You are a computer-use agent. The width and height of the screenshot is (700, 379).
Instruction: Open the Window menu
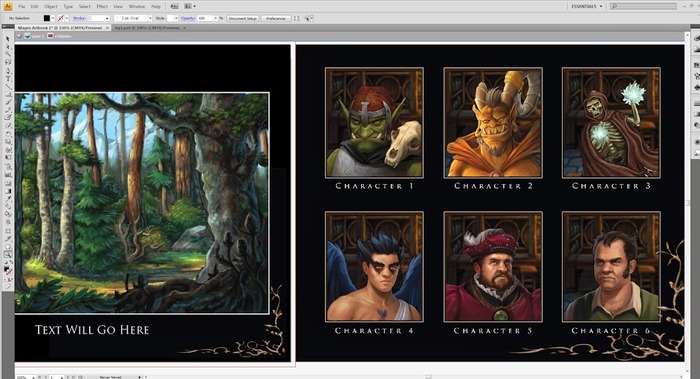137,7
